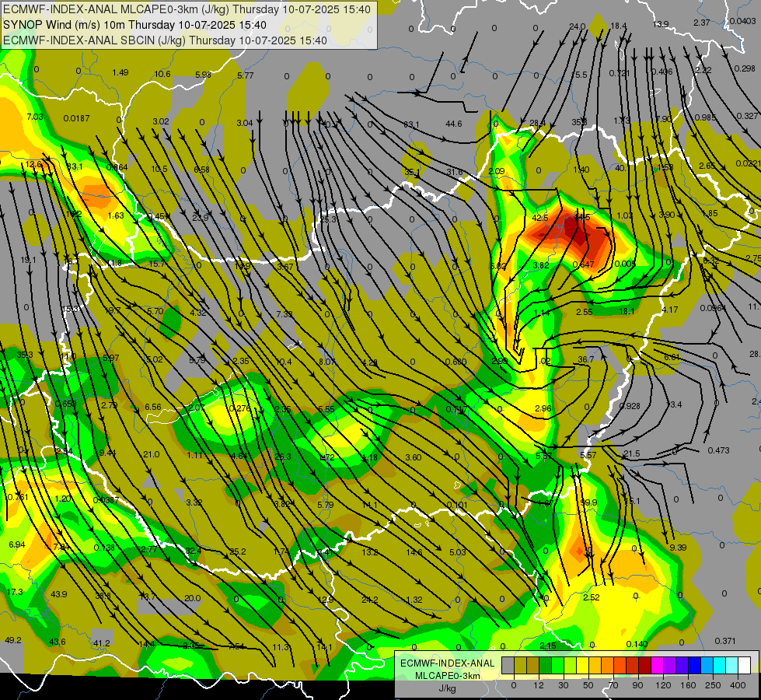Click the map value '7.03'
The width and height of the screenshot is (761, 700).
[x=35, y=117]
